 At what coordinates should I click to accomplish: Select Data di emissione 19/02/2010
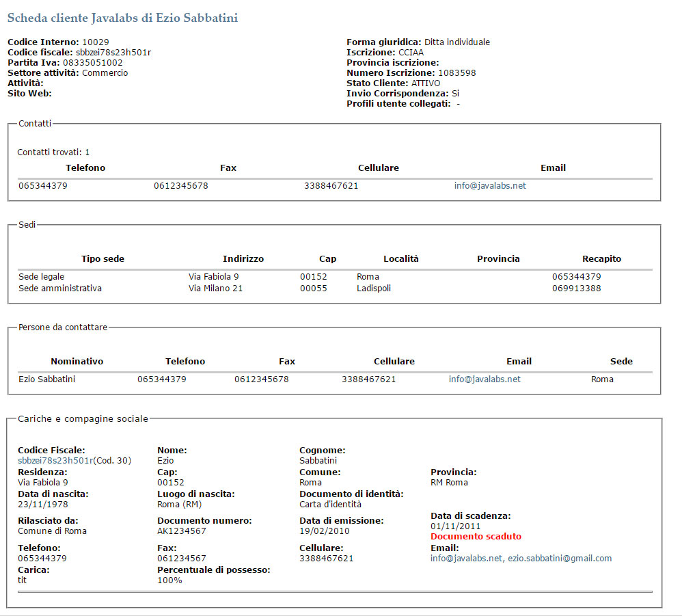324,531
